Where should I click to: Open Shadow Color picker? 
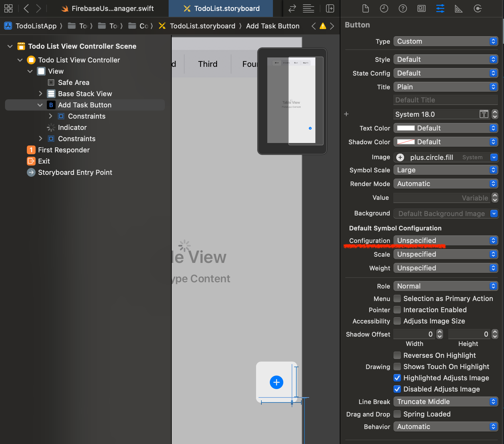click(446, 142)
